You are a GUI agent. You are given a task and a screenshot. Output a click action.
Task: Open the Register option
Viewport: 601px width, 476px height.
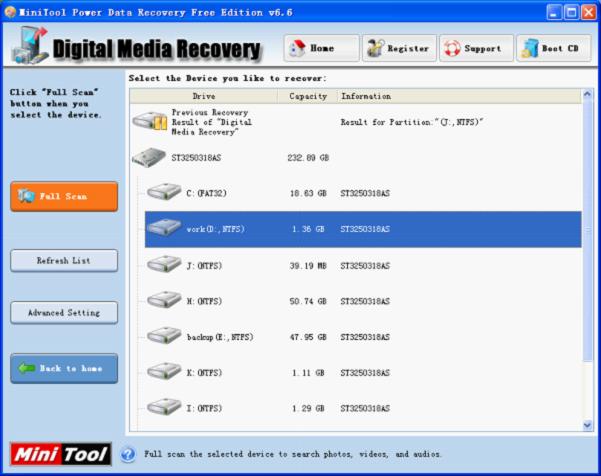point(399,48)
